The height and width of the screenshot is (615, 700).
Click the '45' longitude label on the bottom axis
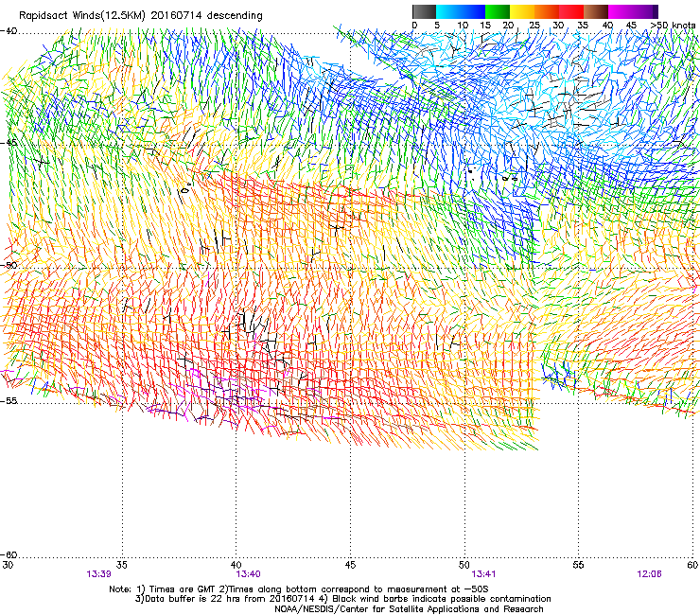(350, 565)
